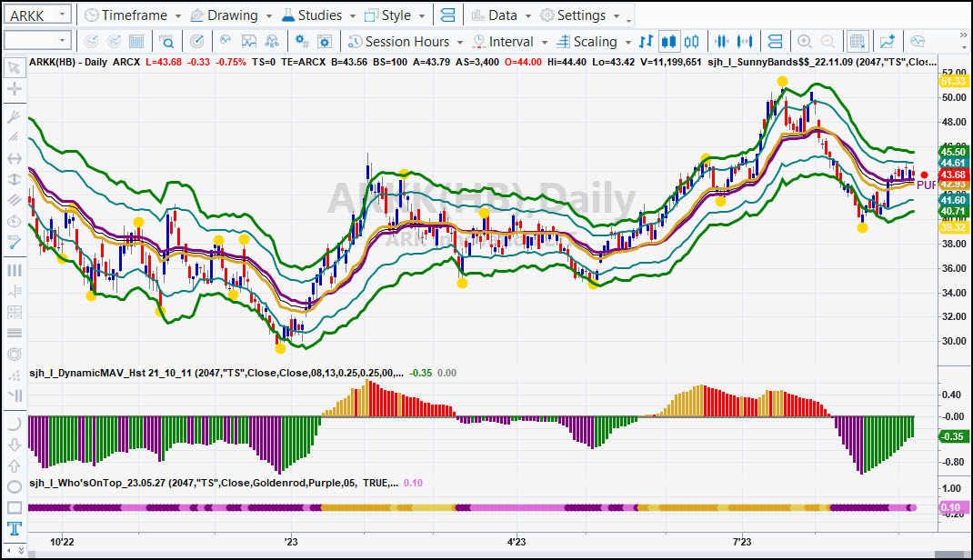Open the Settings menu
Screen dimensions: 973x560
point(579,15)
